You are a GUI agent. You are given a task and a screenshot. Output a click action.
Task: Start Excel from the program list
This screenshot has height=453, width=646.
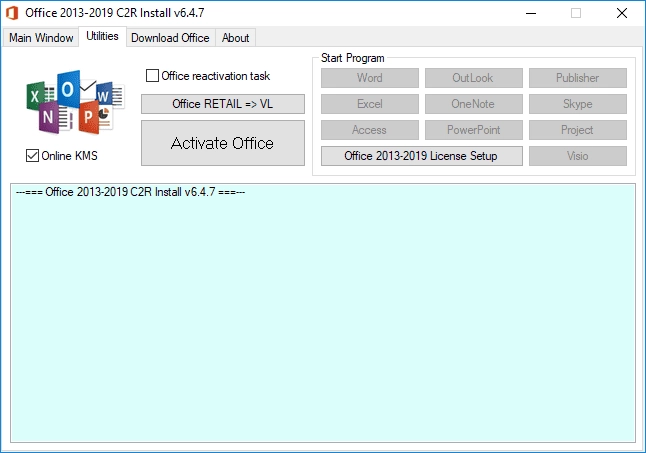point(370,104)
